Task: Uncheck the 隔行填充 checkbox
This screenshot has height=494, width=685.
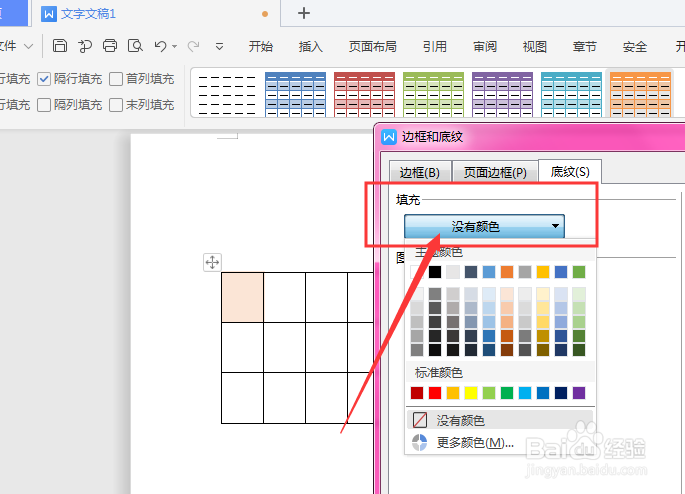Action: point(44,79)
